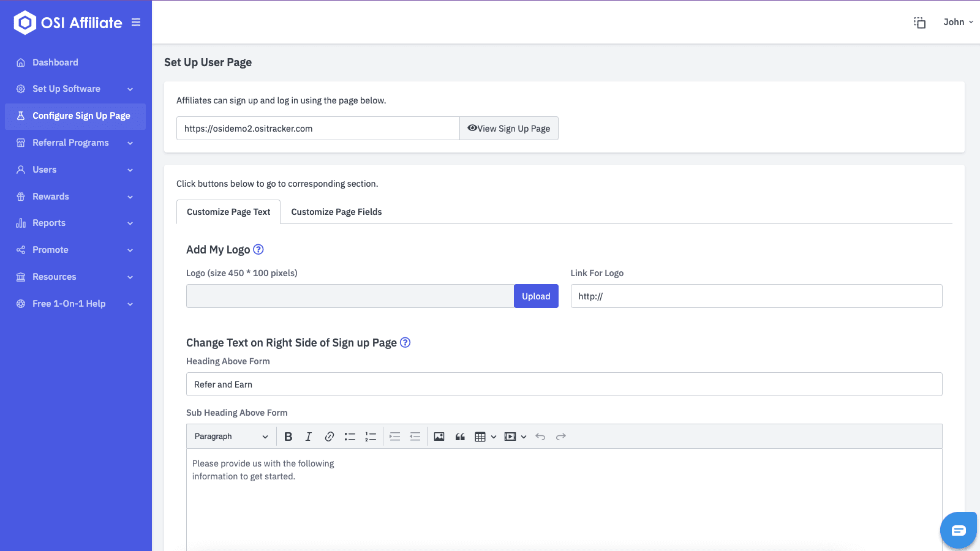The height and width of the screenshot is (551, 980).
Task: Collapse sidebar with hamburger menu icon
Action: click(136, 23)
